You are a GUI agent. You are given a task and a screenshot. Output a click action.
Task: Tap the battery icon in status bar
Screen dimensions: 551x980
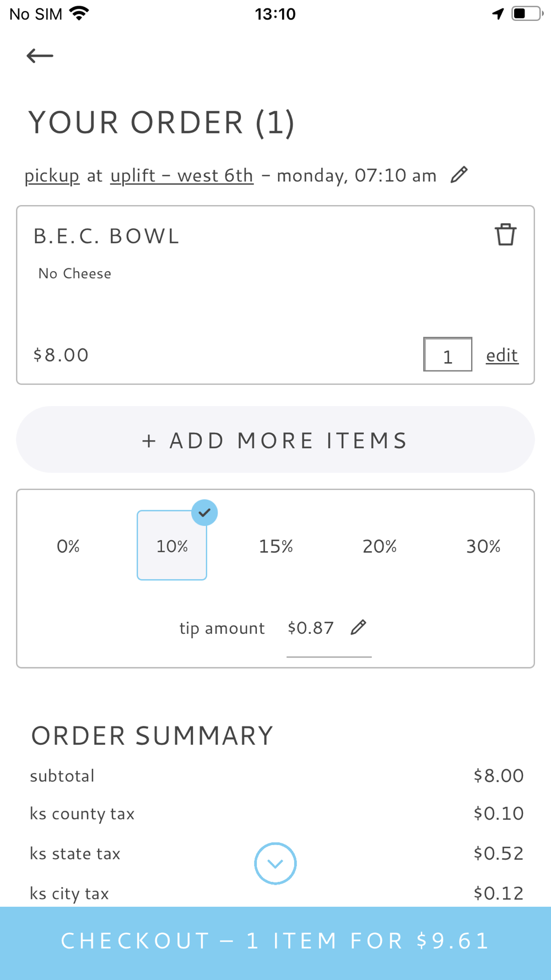[x=526, y=14]
